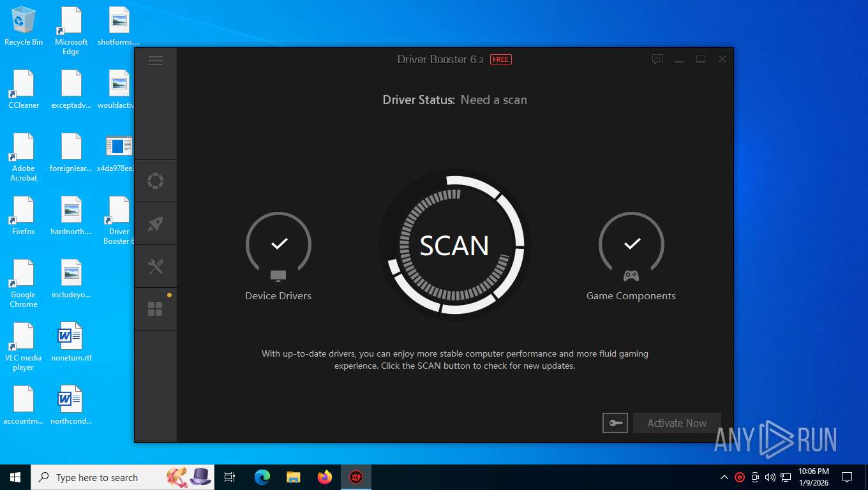This screenshot has height=490, width=868.
Task: Select the noneturn.rtf desktop file
Action: 71,343
